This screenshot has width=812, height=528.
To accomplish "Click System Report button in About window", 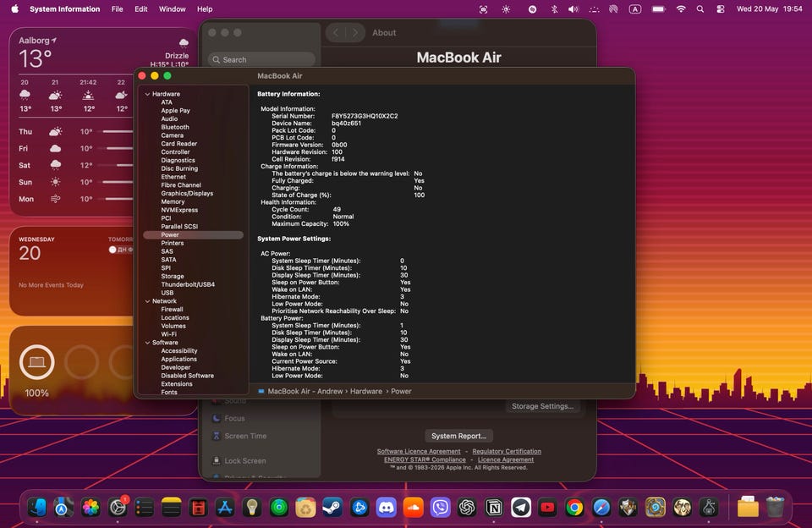I will click(458, 437).
